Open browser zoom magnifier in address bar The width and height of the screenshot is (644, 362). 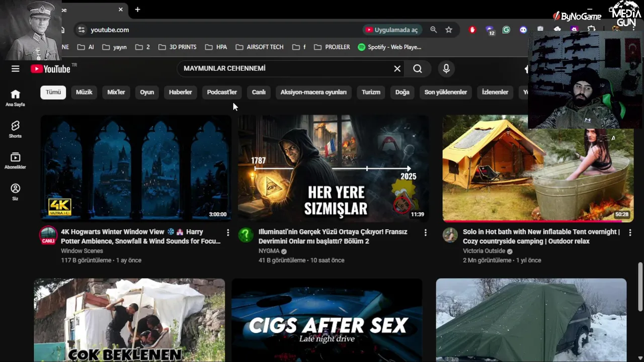433,30
